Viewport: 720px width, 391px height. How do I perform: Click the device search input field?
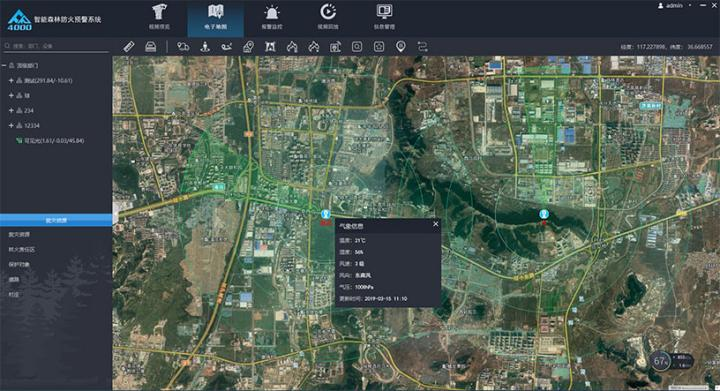(56, 46)
